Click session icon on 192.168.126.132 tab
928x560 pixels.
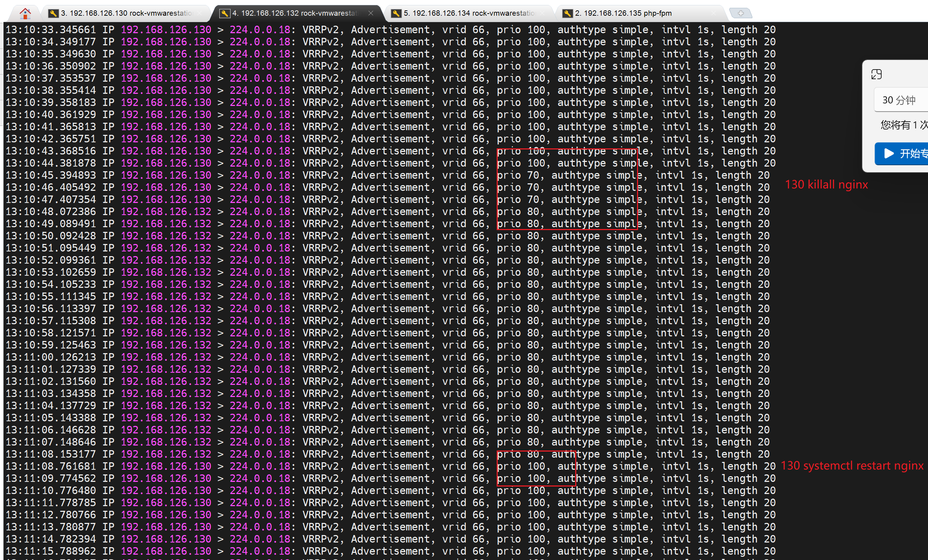click(225, 14)
